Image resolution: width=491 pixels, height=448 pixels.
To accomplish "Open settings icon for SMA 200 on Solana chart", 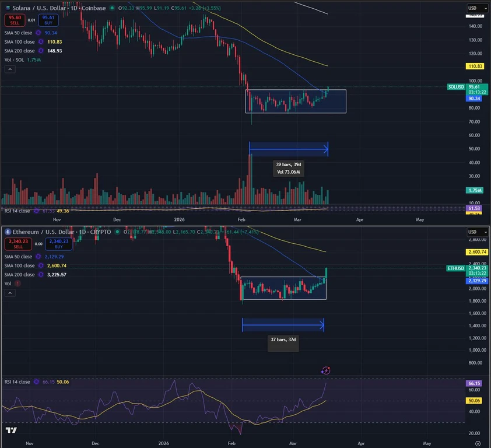I will 41,51.
